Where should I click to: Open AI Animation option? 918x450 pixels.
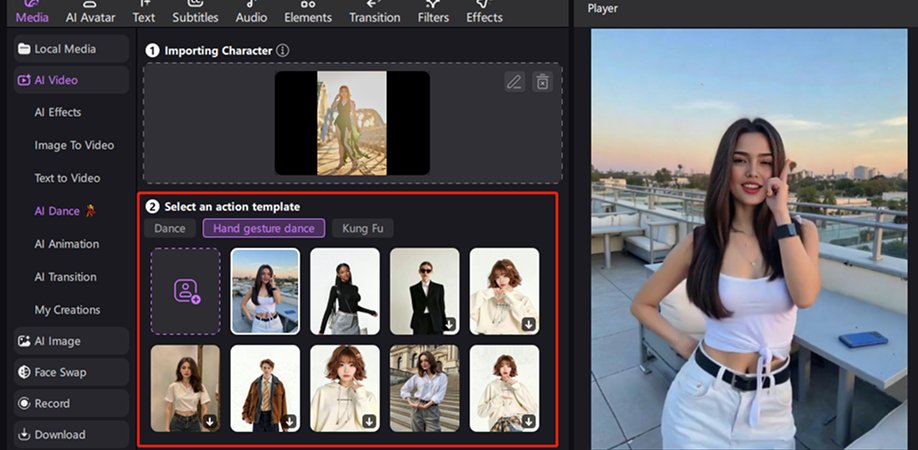click(66, 244)
